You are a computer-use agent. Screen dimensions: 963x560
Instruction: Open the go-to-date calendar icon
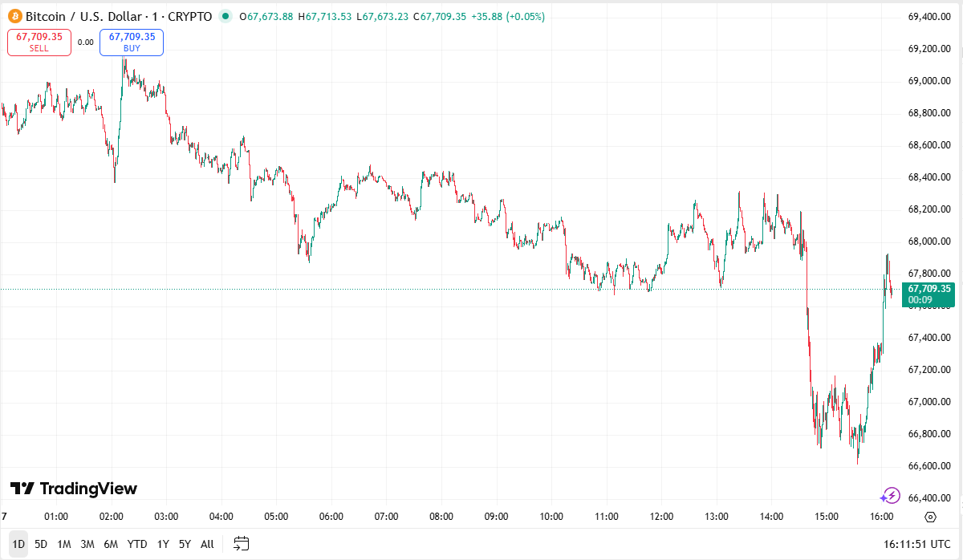click(x=242, y=544)
